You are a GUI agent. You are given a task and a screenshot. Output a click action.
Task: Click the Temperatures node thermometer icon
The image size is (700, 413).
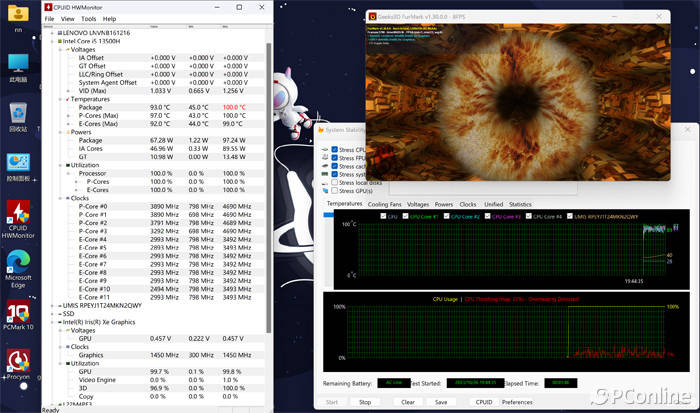point(68,99)
